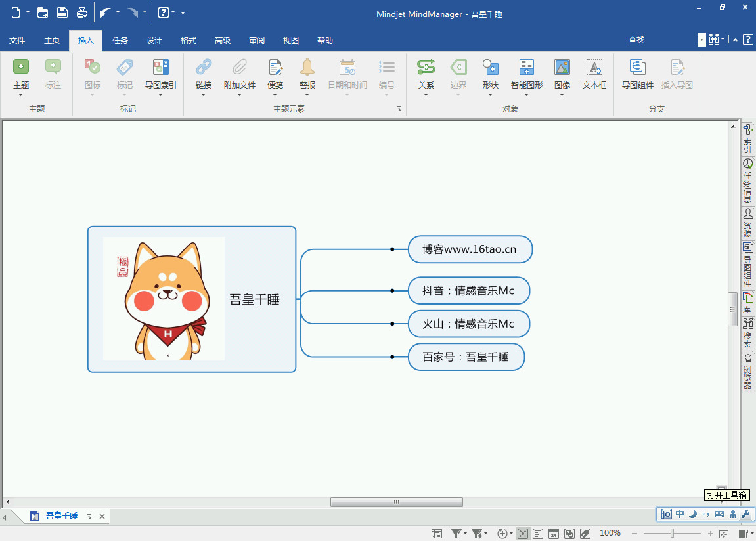The width and height of the screenshot is (756, 541).
Task: Select the 博客www.16tao.cn topic
Action: tap(470, 249)
